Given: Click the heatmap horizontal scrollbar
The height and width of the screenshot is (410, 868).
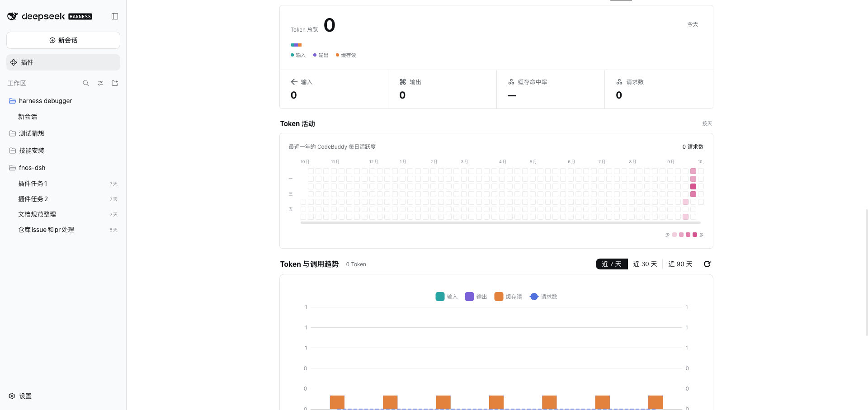Looking at the screenshot, I should (500, 222).
